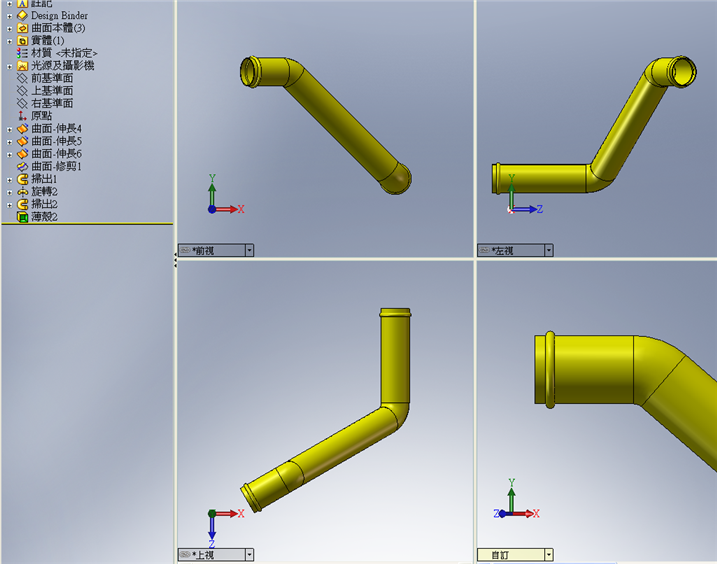Open the *左視 view orientation dropdown arrow
The width and height of the screenshot is (717, 564).
[x=549, y=250]
